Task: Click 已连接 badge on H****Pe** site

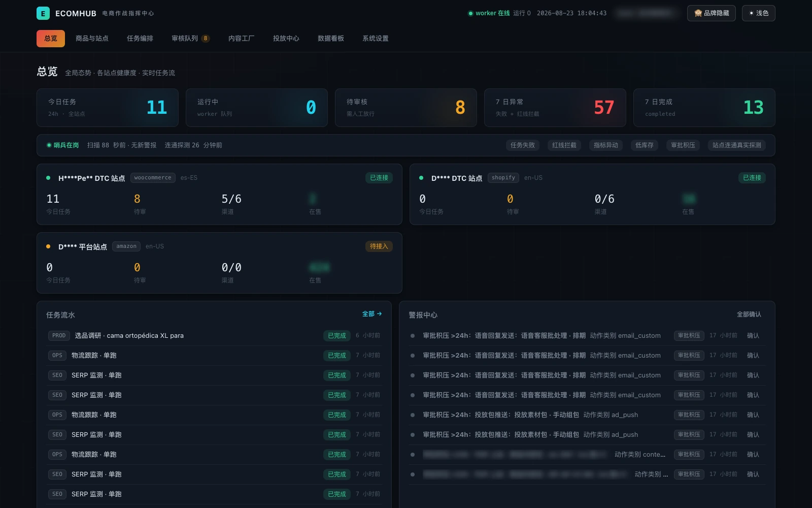Action: [x=379, y=178]
